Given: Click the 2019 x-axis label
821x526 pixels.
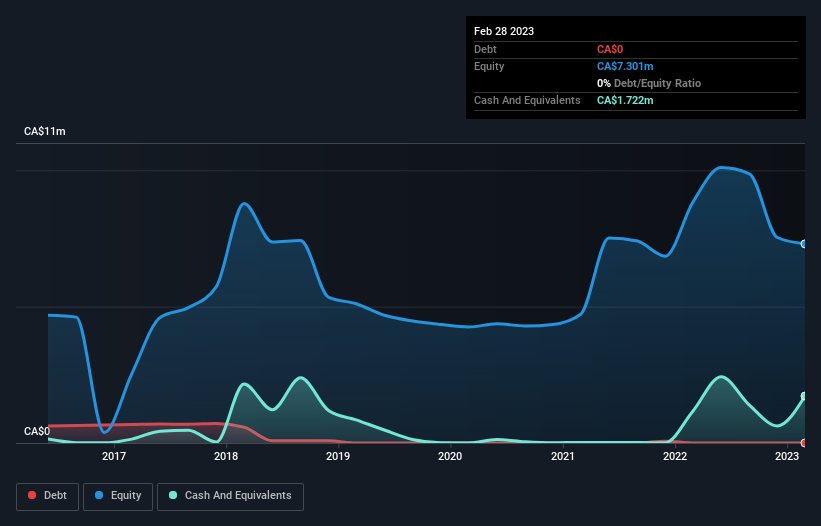Looking at the screenshot, I should 338,456.
